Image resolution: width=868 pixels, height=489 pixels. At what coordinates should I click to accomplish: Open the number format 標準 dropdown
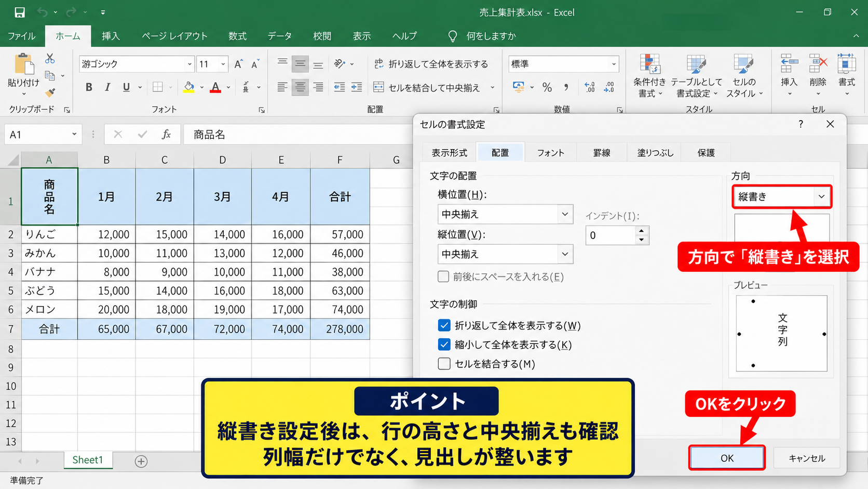tap(614, 64)
